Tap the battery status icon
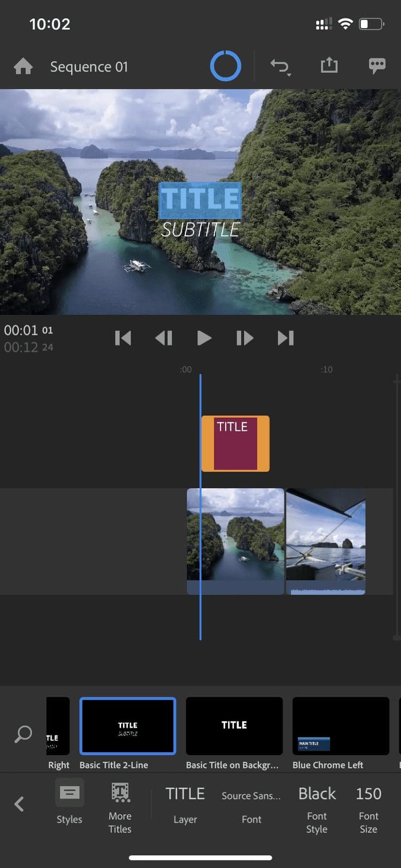This screenshot has height=868, width=401. point(371,24)
